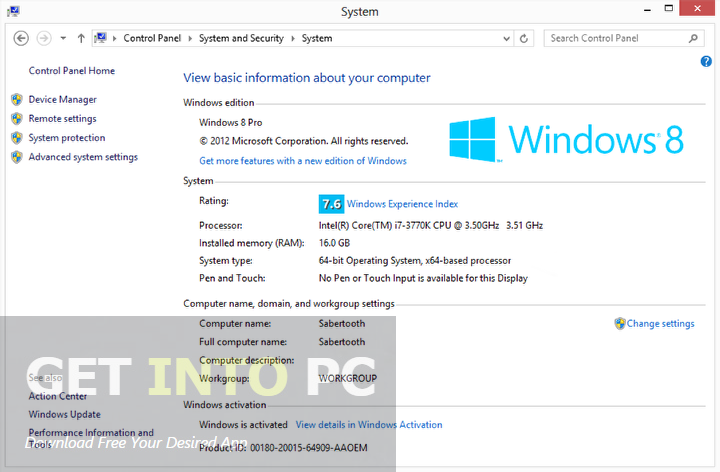Open Windows Update link
Screen dimensions: 720x472
[x=64, y=415]
